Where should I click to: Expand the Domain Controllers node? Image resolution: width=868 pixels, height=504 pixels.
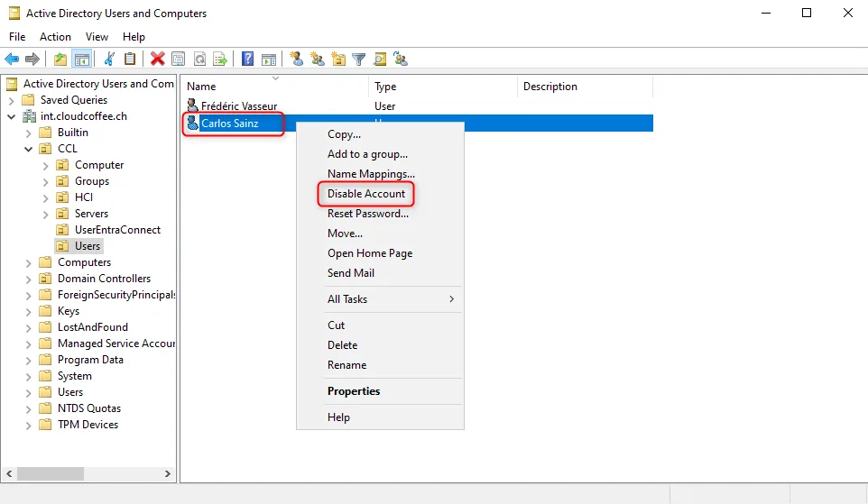(x=29, y=279)
